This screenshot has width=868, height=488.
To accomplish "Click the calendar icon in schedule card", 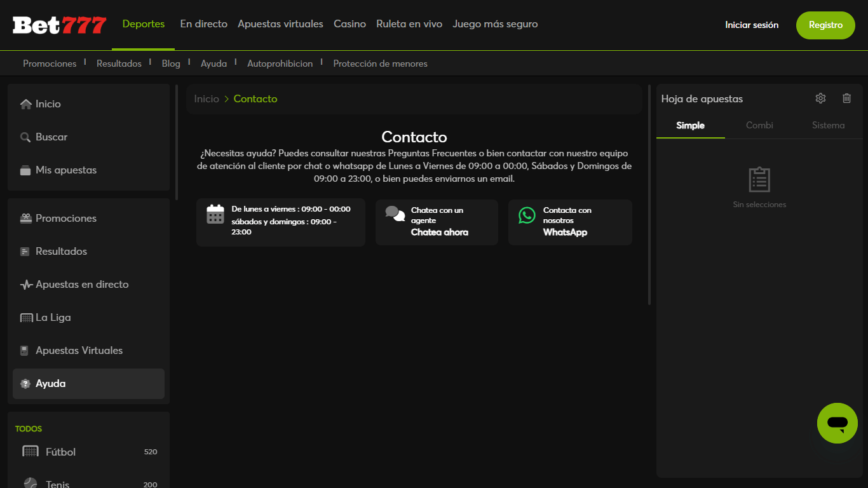I will coord(215,214).
